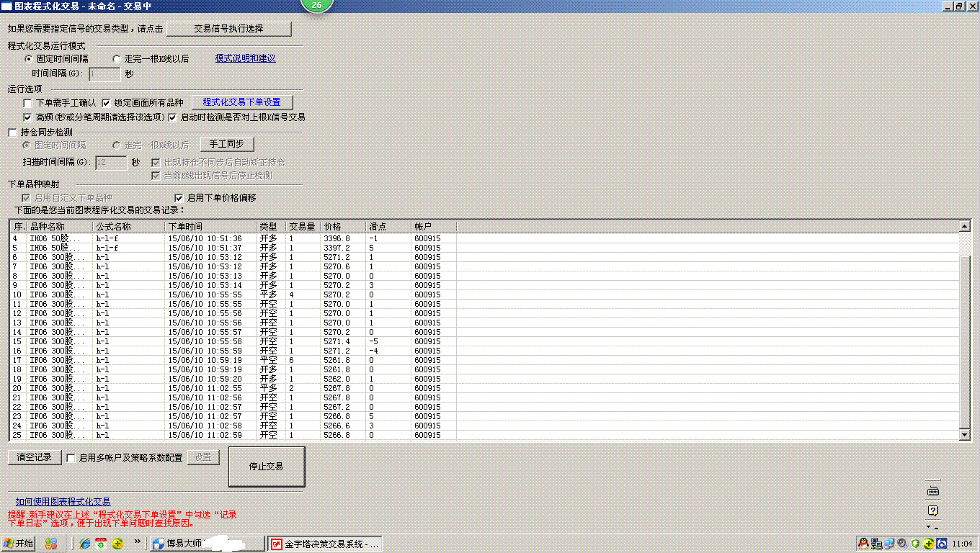
Task: Click the green circle badge showing 26
Action: 316,6
